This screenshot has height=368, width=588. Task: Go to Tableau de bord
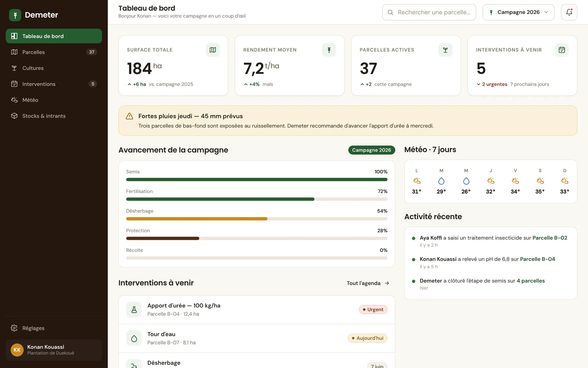click(54, 36)
